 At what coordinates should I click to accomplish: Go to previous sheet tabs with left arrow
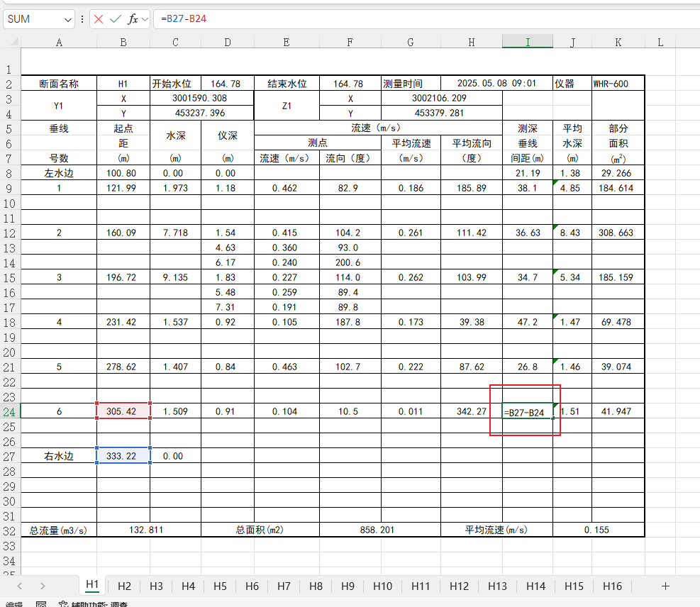tap(20, 586)
